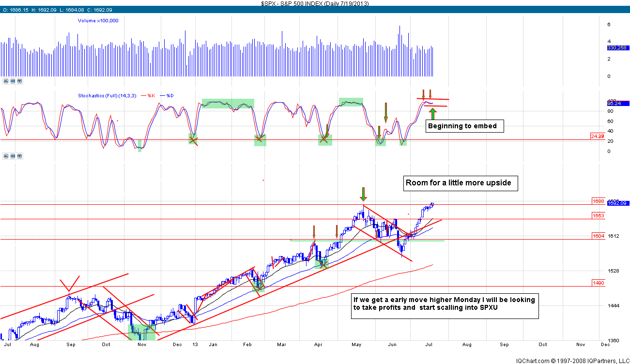The height and width of the screenshot is (364, 630).
Task: Select the large green up arrow in Stochastics
Action: click(x=432, y=114)
